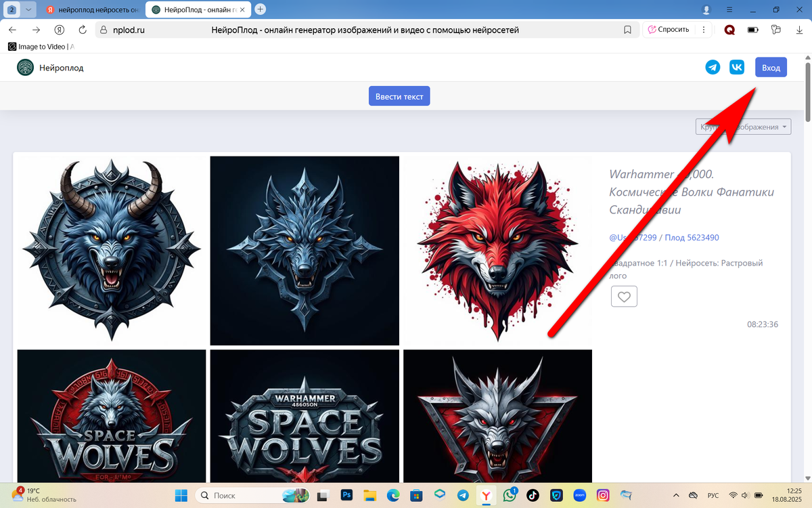Click the browser forward arrow
The height and width of the screenshot is (508, 812).
37,30
